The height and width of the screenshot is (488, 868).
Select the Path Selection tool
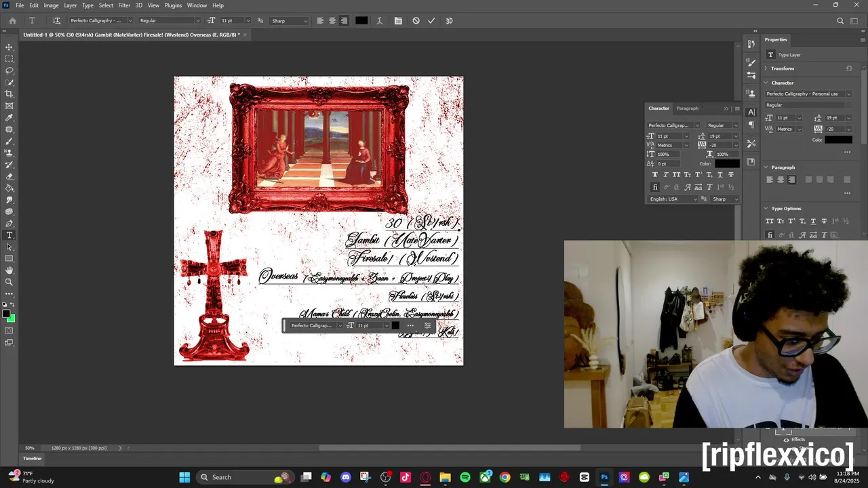[x=9, y=247]
